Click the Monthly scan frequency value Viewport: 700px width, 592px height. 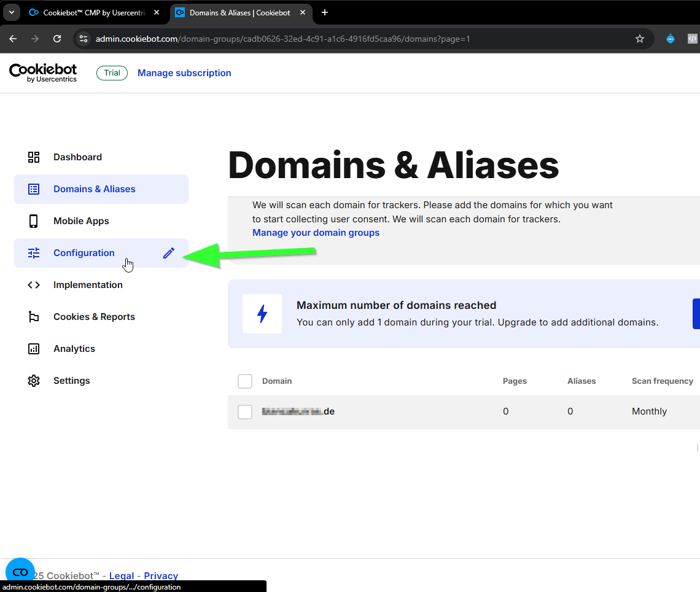[649, 411]
